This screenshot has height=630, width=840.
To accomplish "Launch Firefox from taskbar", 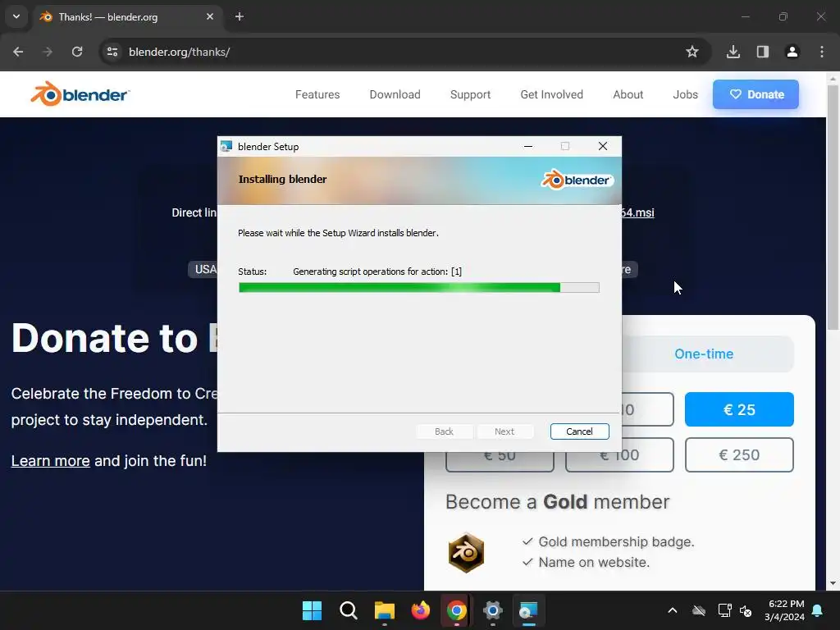I will click(x=421, y=610).
